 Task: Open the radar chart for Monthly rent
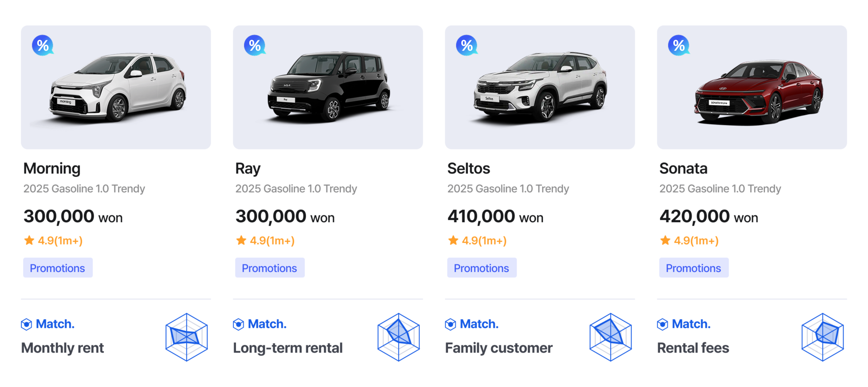(x=186, y=337)
